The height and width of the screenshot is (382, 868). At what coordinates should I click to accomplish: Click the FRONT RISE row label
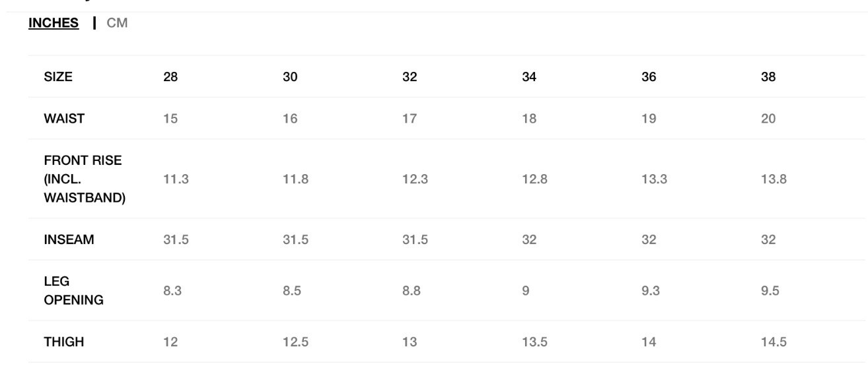pos(85,179)
